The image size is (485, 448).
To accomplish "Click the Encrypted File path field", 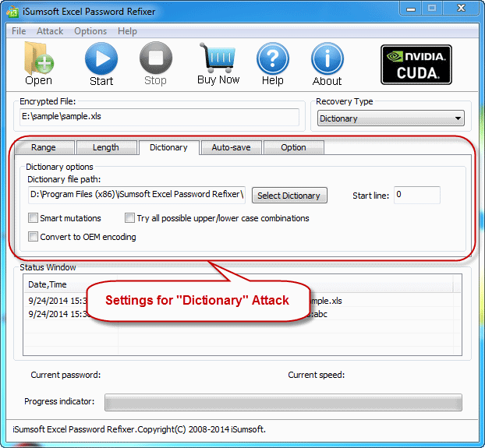I will point(159,117).
